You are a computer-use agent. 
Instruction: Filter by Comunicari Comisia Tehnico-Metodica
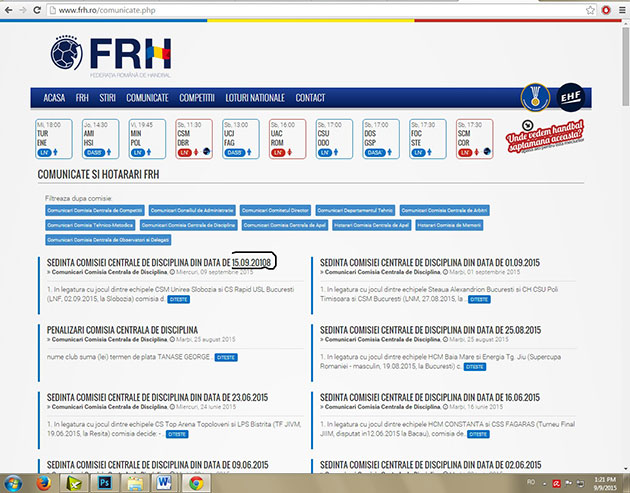coord(90,225)
